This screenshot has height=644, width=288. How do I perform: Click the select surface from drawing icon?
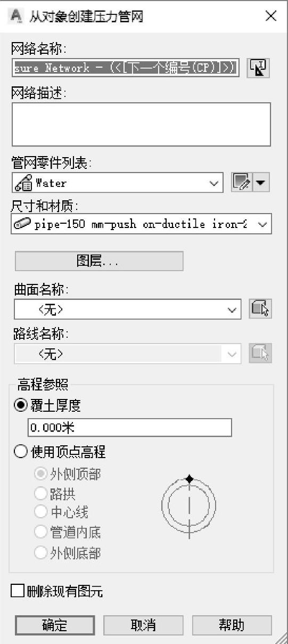pos(260,309)
